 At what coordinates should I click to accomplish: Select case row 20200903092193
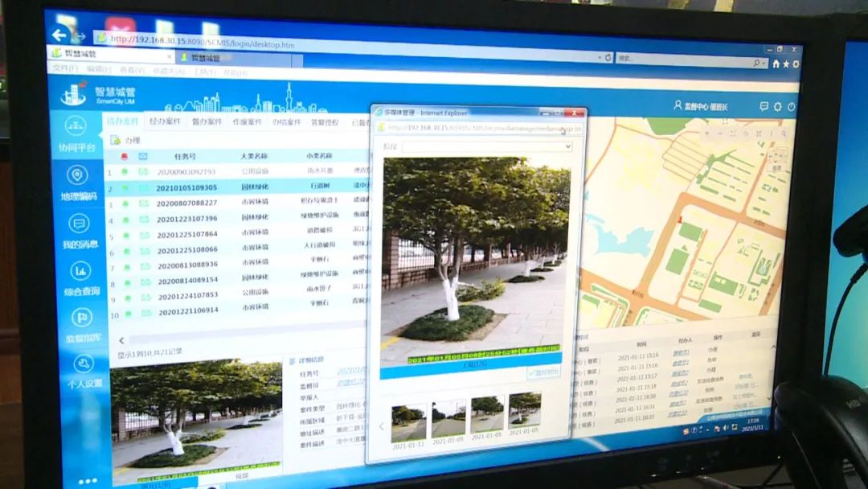point(237,171)
